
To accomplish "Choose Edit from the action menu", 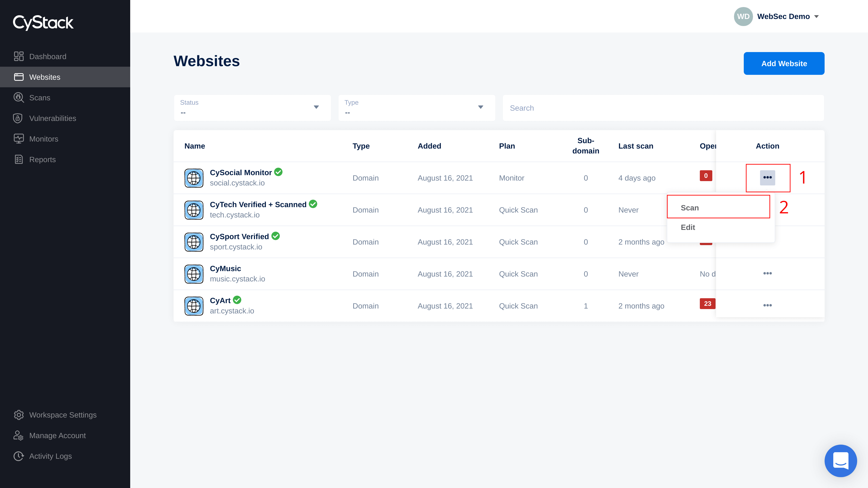I will coord(720,227).
